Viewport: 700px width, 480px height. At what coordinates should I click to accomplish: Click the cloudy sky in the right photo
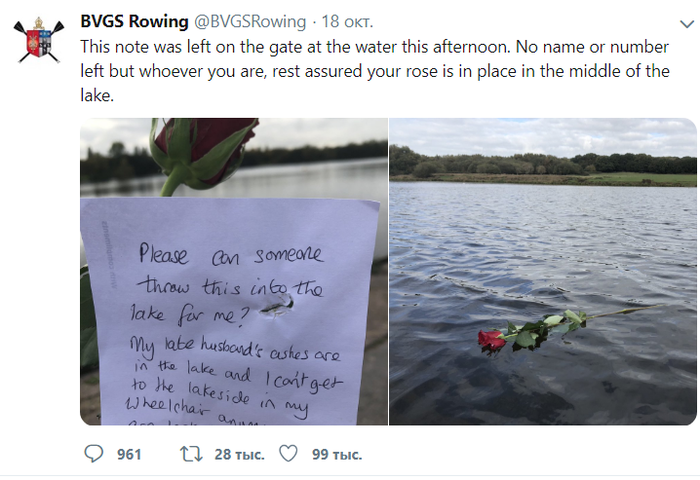click(543, 133)
